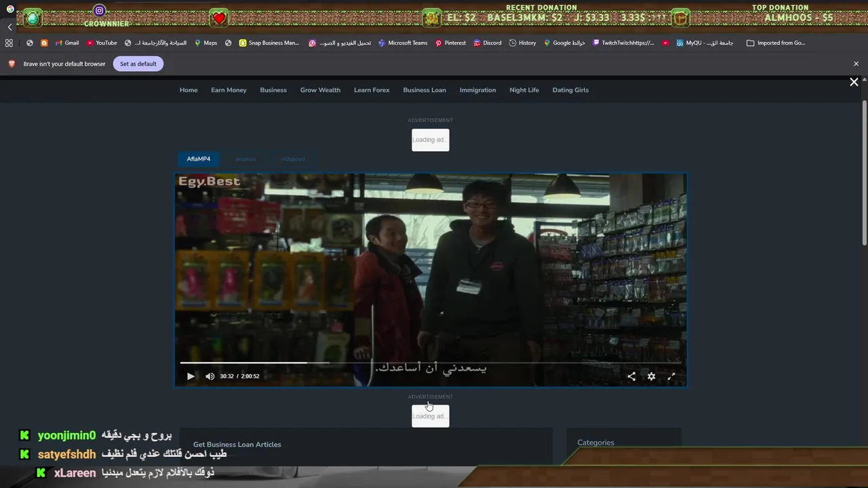Click the video time display 30:32 / 2:00:52

(x=239, y=376)
